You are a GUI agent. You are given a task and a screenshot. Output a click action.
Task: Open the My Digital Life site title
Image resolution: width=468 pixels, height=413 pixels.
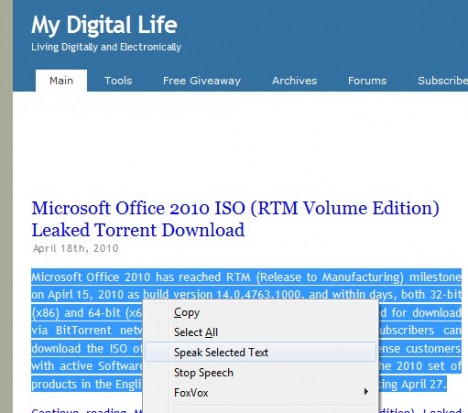click(x=104, y=25)
